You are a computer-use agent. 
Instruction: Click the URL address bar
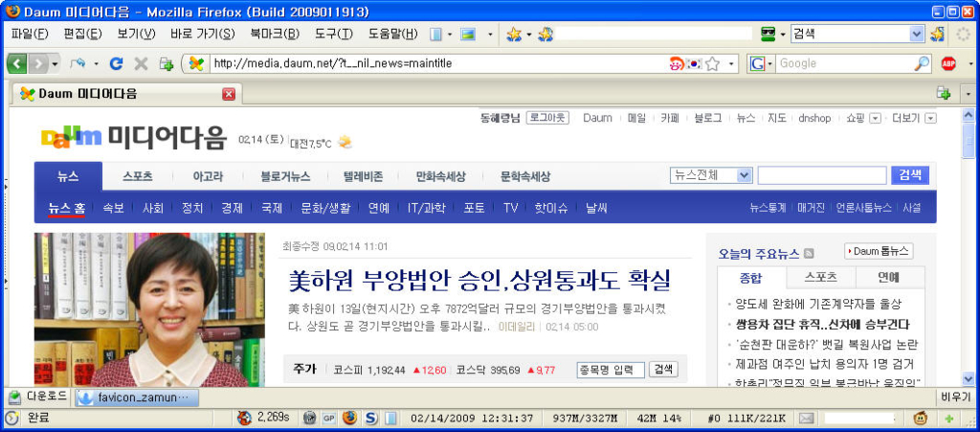437,63
